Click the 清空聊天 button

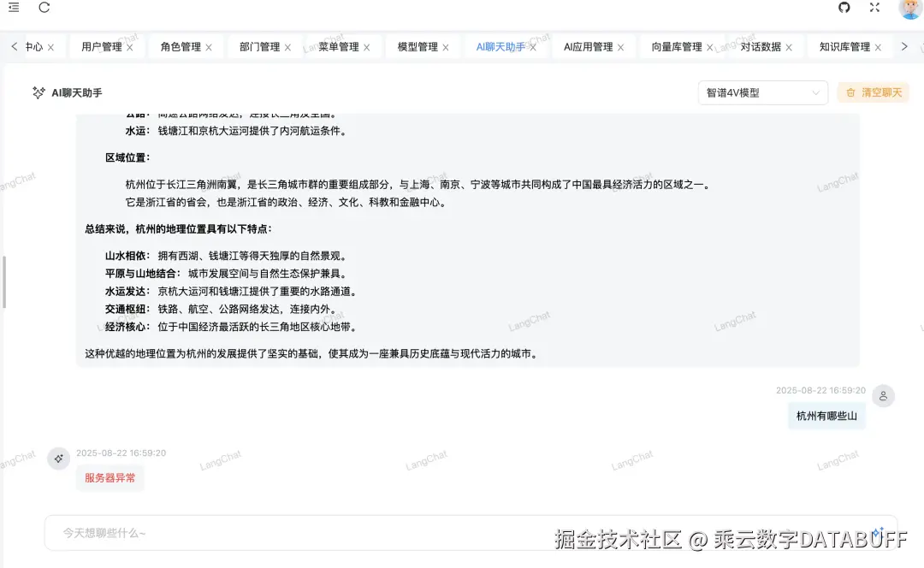tap(873, 92)
